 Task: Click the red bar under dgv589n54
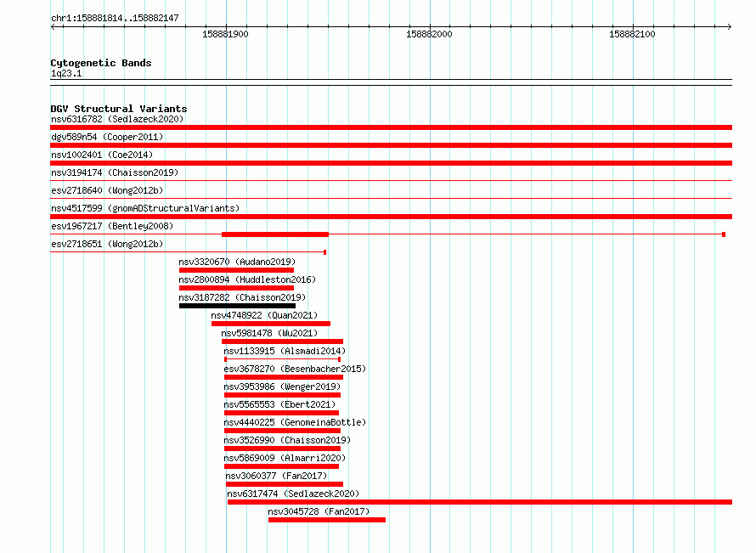coord(391,145)
